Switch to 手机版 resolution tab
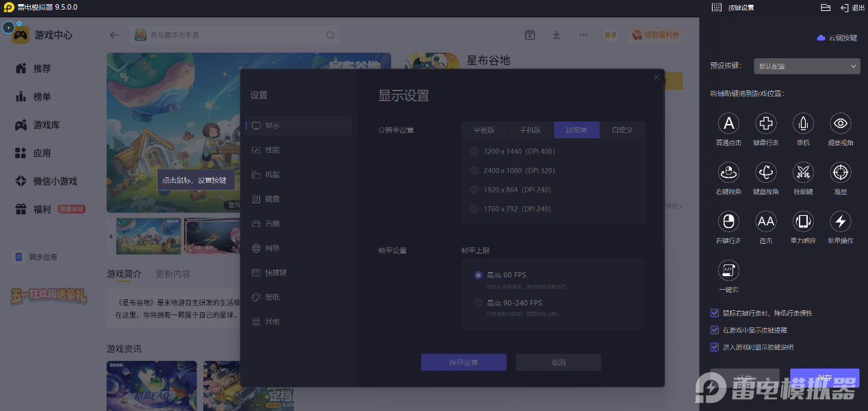 pyautogui.click(x=531, y=130)
